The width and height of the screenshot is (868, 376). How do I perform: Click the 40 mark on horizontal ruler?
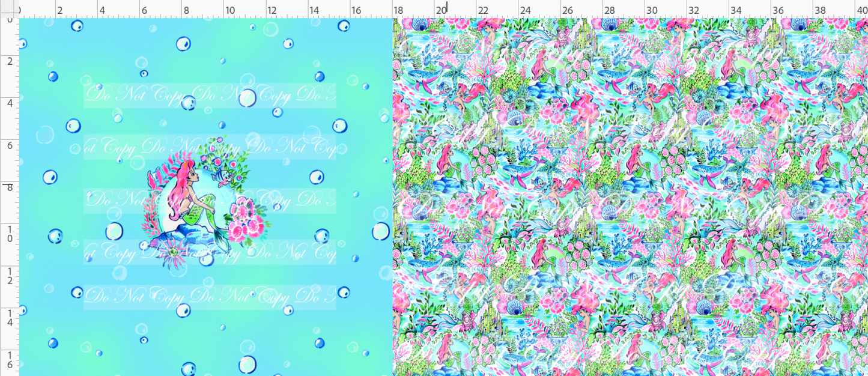pos(862,10)
